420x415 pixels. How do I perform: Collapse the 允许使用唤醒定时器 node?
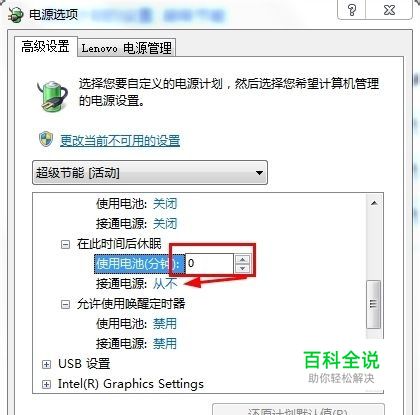(x=65, y=304)
